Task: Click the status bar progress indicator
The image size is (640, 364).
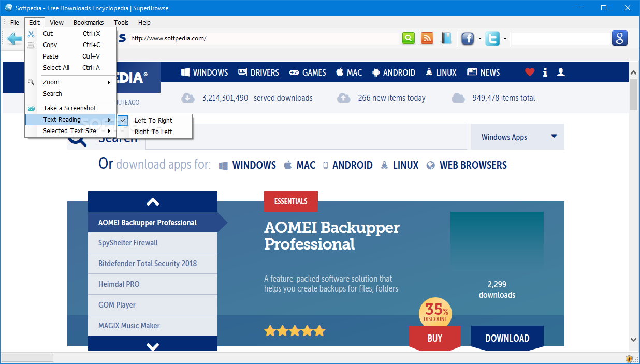Action: click(27, 358)
